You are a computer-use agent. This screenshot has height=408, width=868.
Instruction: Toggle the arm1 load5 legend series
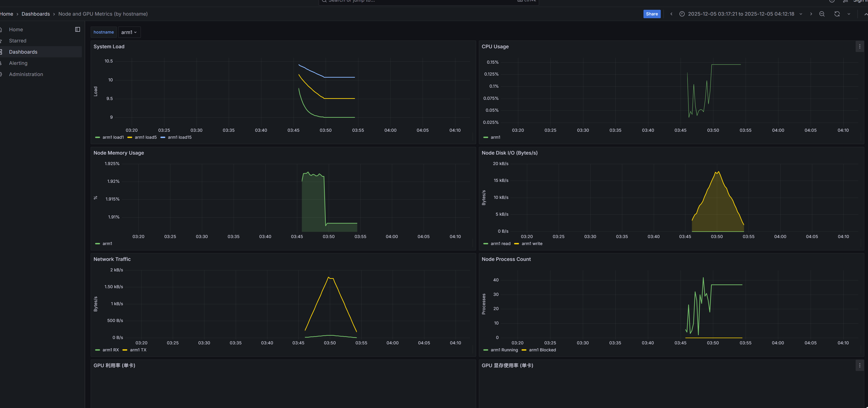click(145, 137)
